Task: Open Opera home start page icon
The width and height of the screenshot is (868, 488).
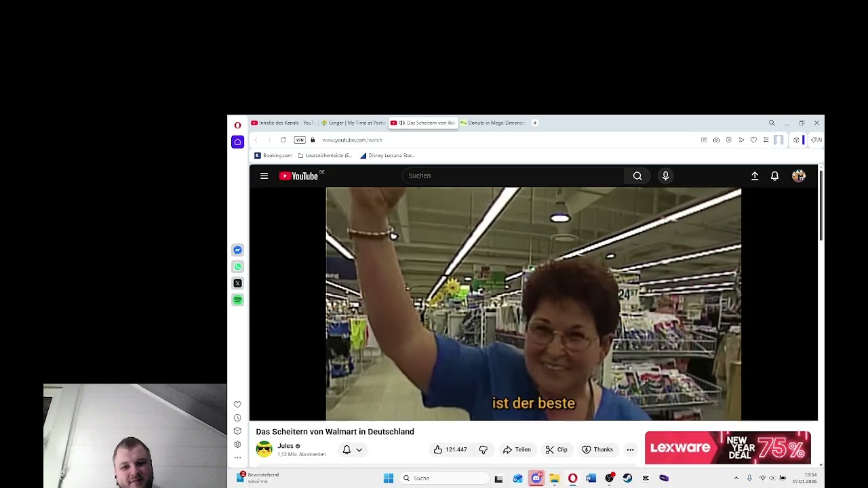Action: (x=237, y=142)
